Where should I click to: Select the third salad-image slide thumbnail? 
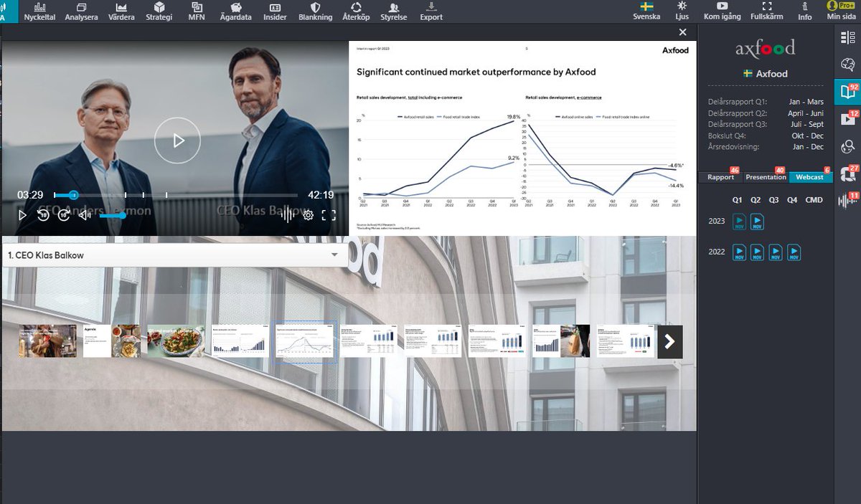(177, 341)
